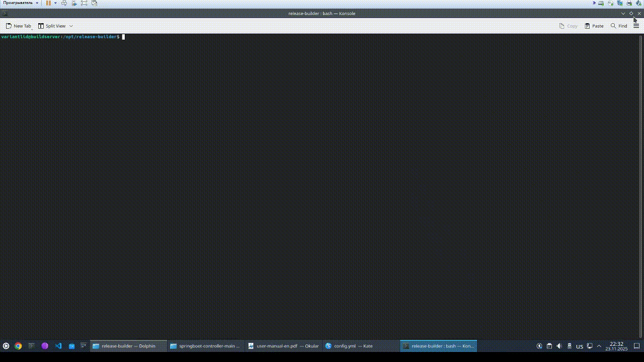Open the application launcher menu

[x=6, y=346]
